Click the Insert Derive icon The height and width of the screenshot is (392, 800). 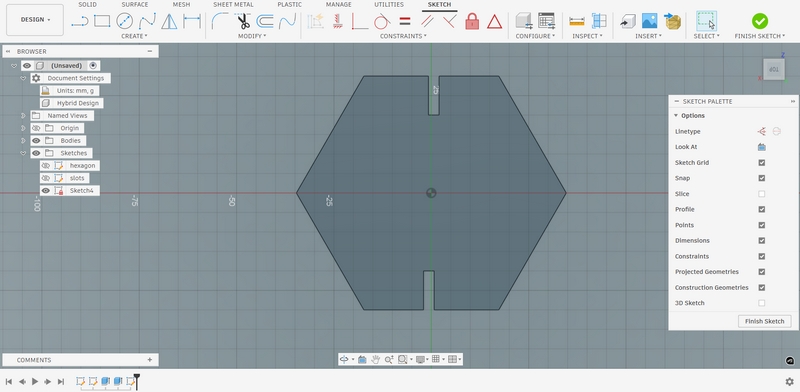click(x=628, y=21)
